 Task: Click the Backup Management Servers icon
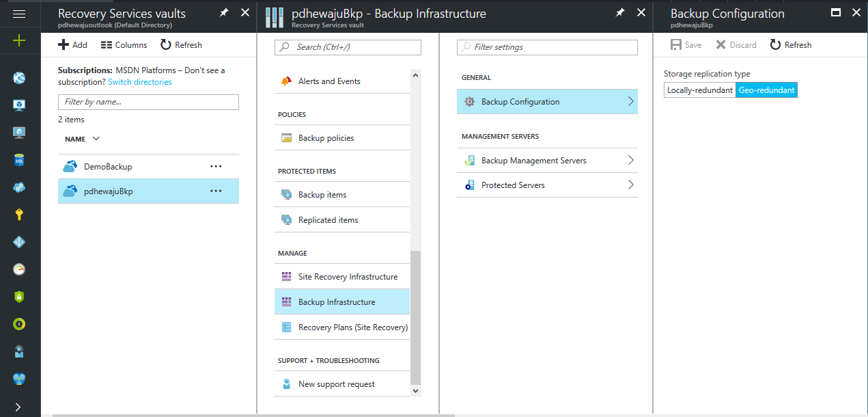tap(469, 161)
